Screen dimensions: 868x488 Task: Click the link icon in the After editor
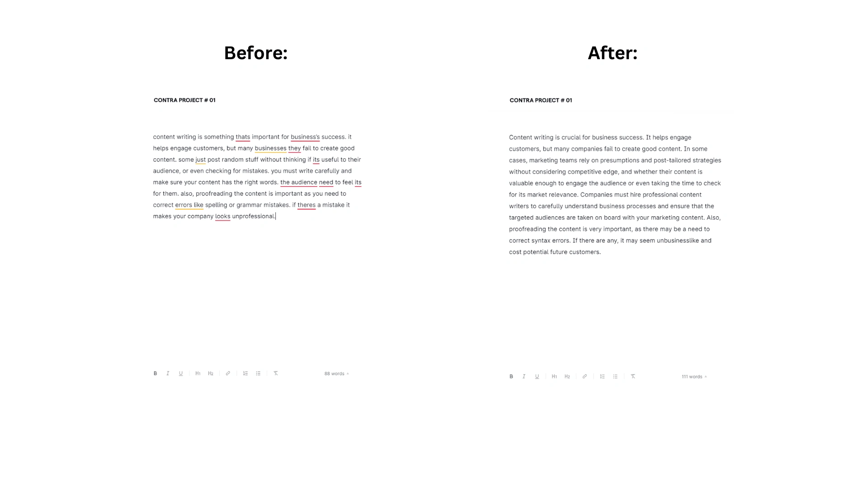point(585,376)
